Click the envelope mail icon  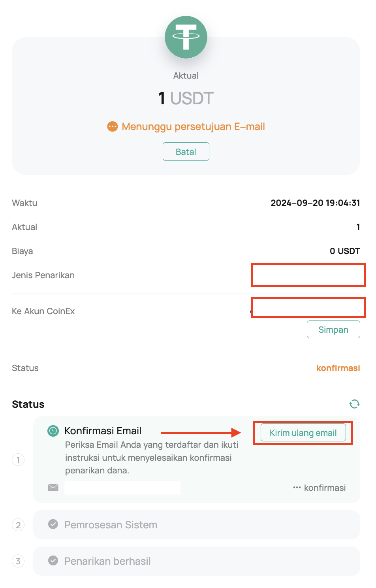[x=53, y=487]
